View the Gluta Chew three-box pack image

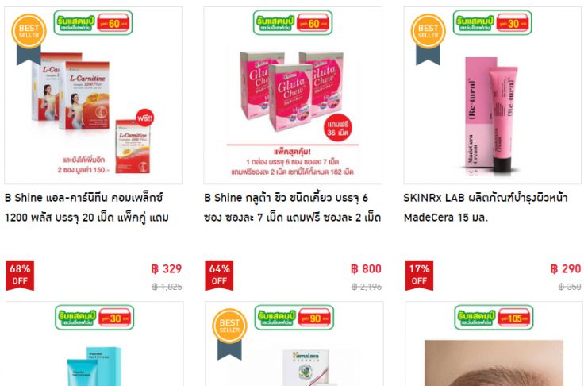pyautogui.click(x=293, y=95)
